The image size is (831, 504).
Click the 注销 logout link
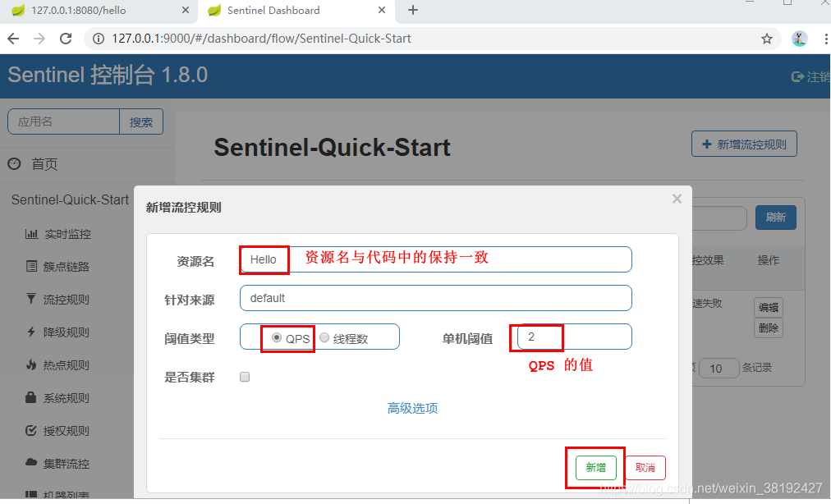click(811, 77)
